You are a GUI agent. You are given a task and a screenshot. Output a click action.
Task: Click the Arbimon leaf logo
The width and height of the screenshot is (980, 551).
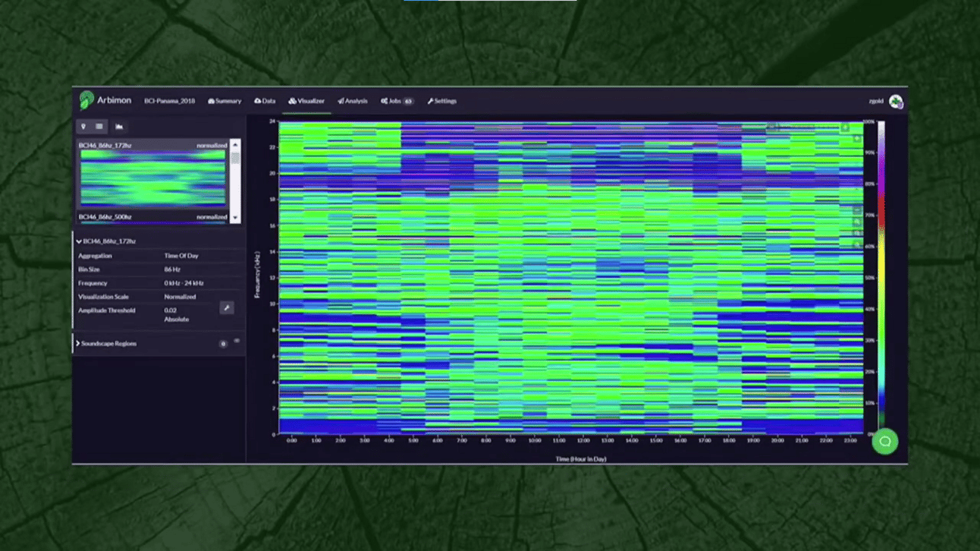pyautogui.click(x=86, y=100)
